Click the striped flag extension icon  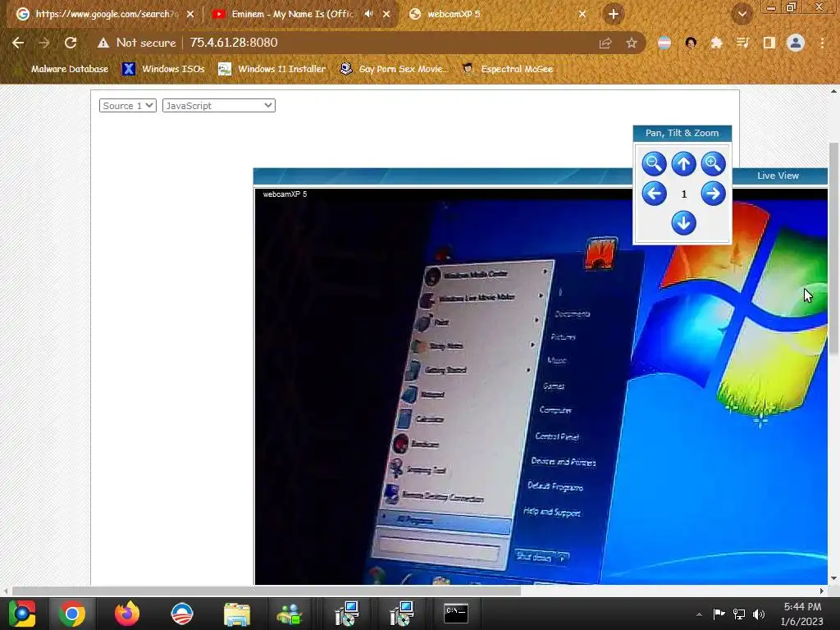(x=664, y=43)
